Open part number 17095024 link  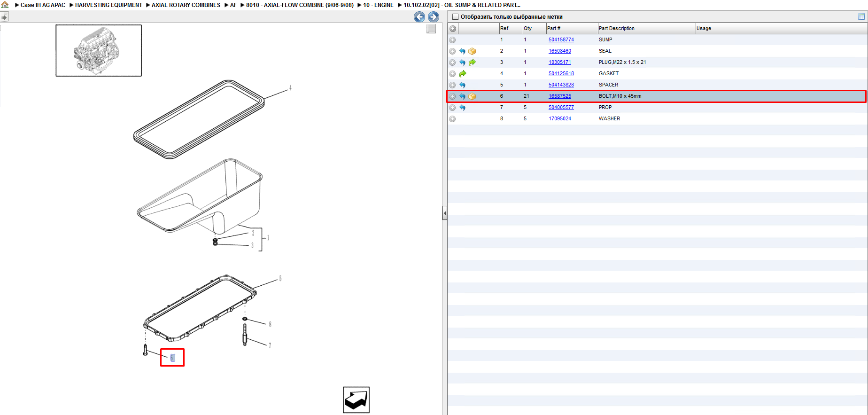(x=560, y=119)
